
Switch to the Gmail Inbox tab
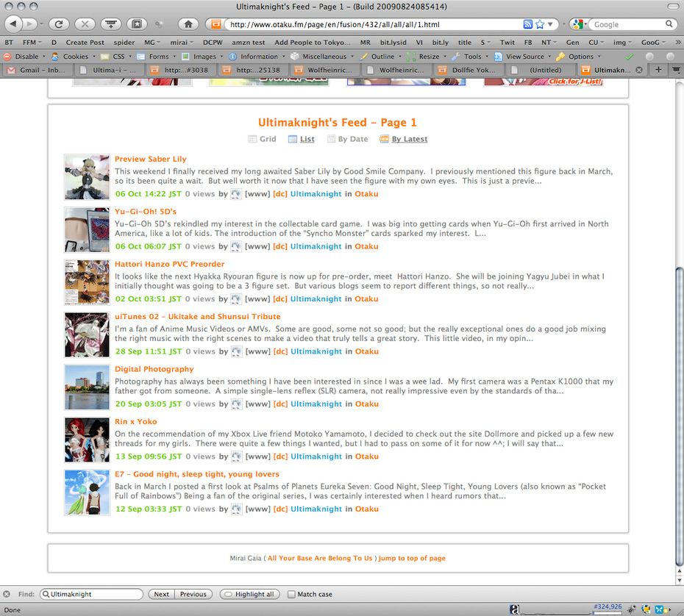37,70
